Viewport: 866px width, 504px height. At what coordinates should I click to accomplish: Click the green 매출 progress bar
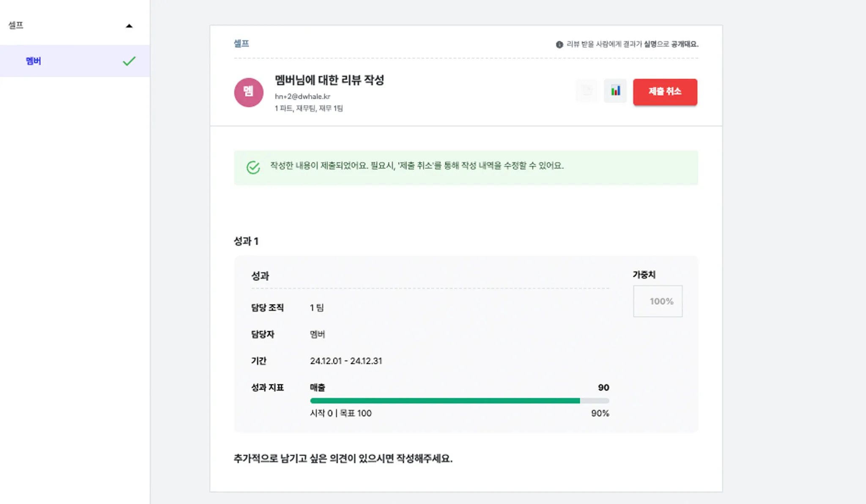click(445, 400)
